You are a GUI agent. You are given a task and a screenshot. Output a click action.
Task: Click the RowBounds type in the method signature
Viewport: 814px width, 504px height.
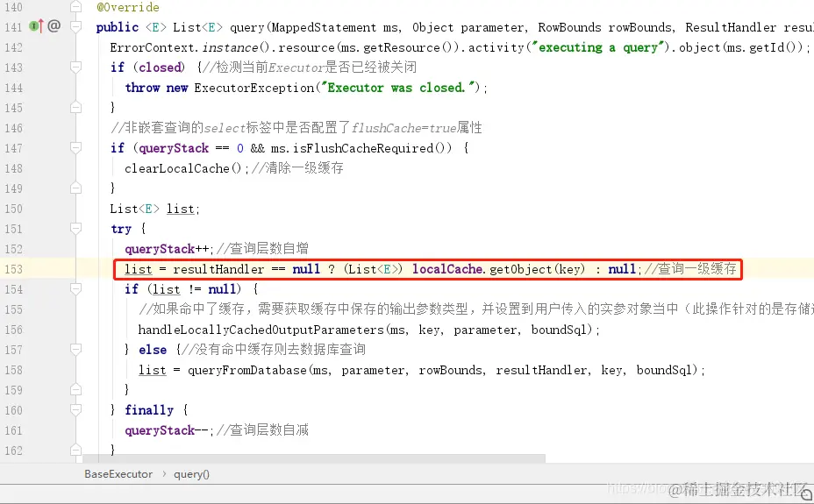[x=569, y=27]
